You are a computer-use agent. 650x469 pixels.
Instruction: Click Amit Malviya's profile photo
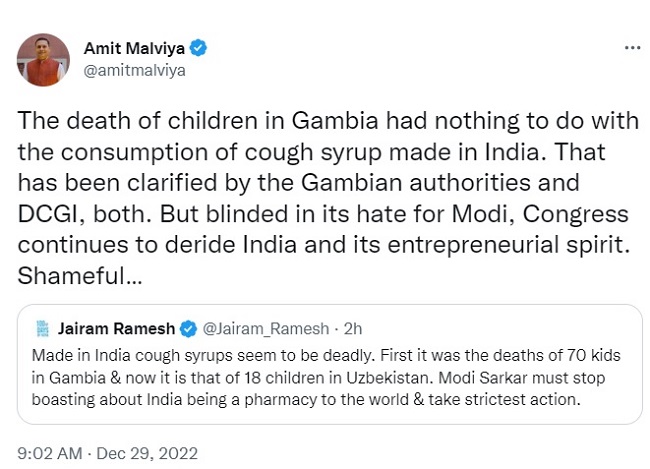pyautogui.click(x=43, y=59)
